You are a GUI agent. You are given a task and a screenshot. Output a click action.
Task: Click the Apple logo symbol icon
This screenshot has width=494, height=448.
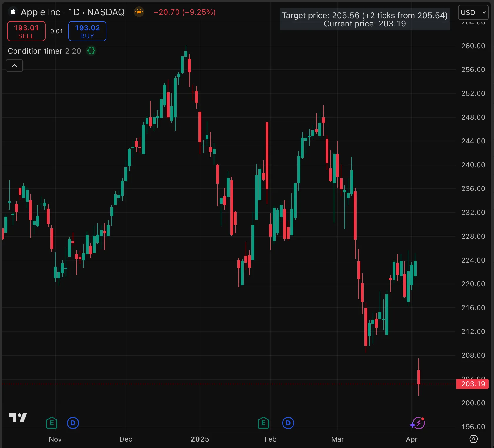(x=13, y=12)
